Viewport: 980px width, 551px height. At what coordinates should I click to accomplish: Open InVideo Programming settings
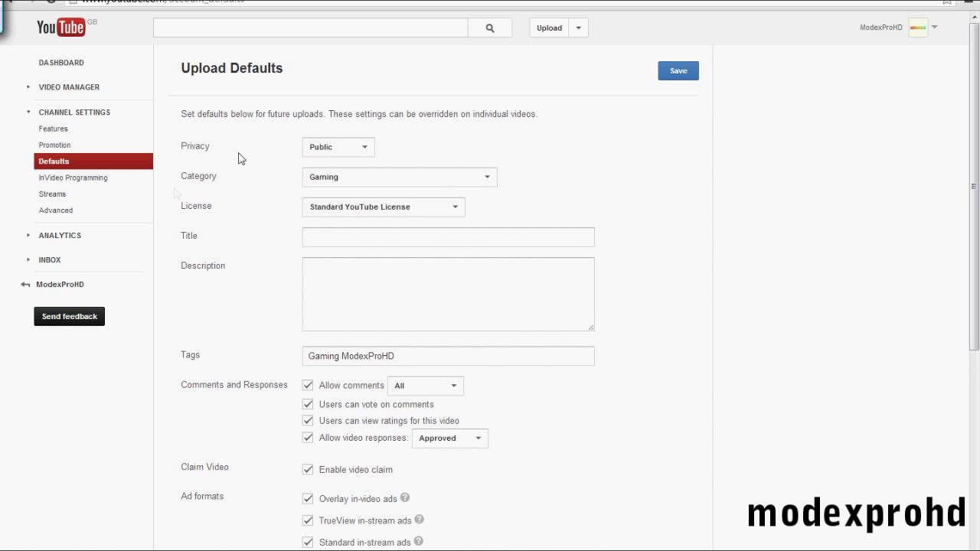pyautogui.click(x=73, y=178)
